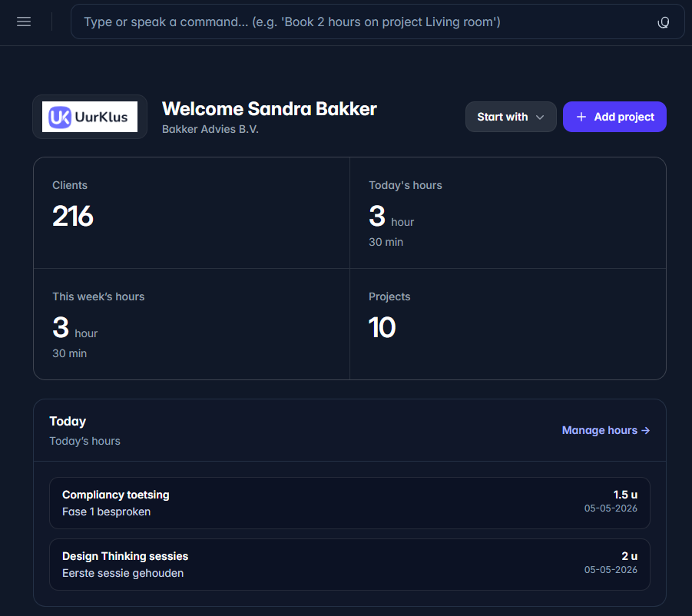Expand the Start with dropdown
This screenshot has width=692, height=616.
(x=511, y=117)
